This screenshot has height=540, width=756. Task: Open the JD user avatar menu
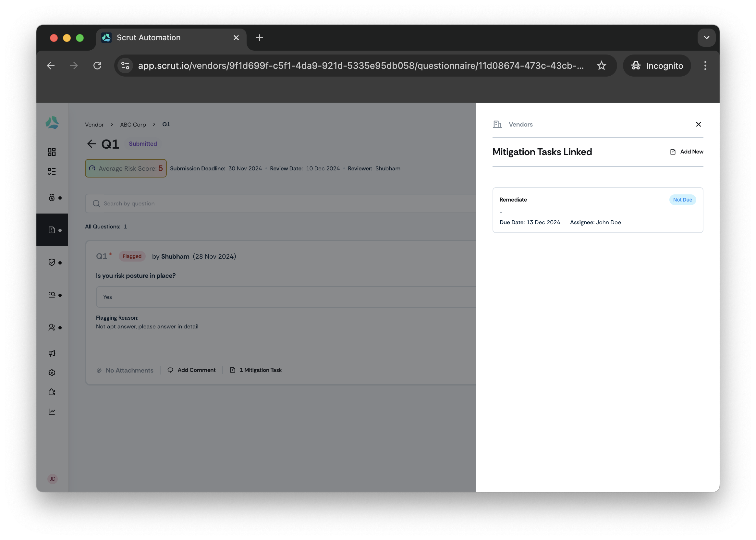coord(52,479)
